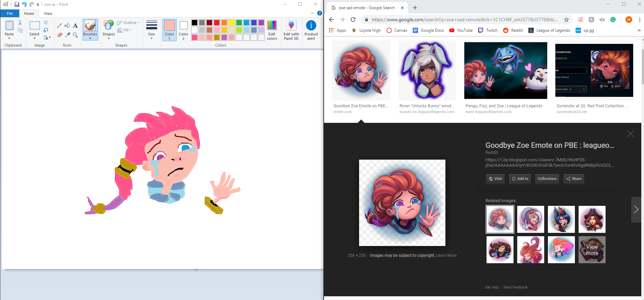Open Customize Quick Access Toolbar dropdown

point(38,5)
